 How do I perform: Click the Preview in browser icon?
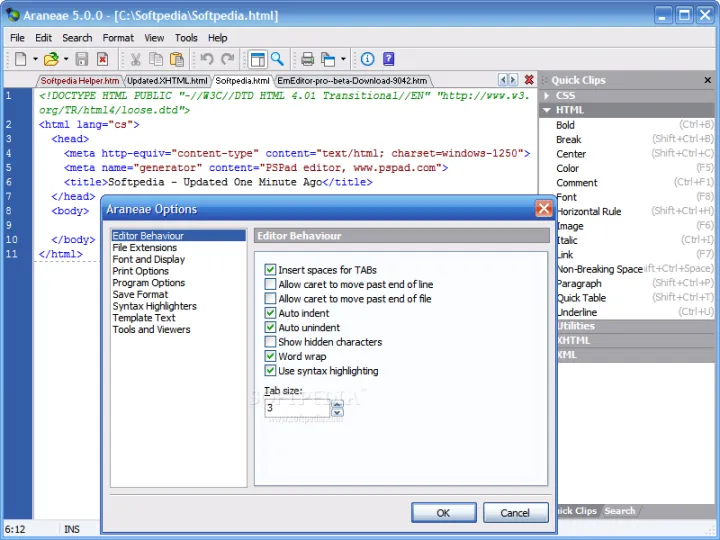(x=328, y=59)
